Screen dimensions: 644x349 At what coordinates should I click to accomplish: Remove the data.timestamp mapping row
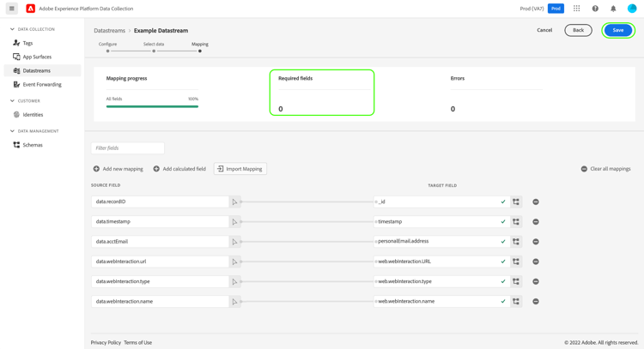click(536, 221)
